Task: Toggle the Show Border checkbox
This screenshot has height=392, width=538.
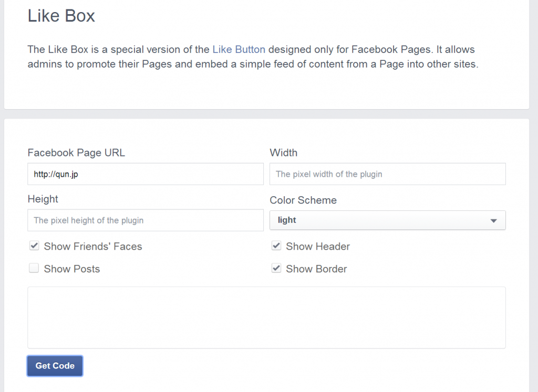Action: tap(276, 269)
